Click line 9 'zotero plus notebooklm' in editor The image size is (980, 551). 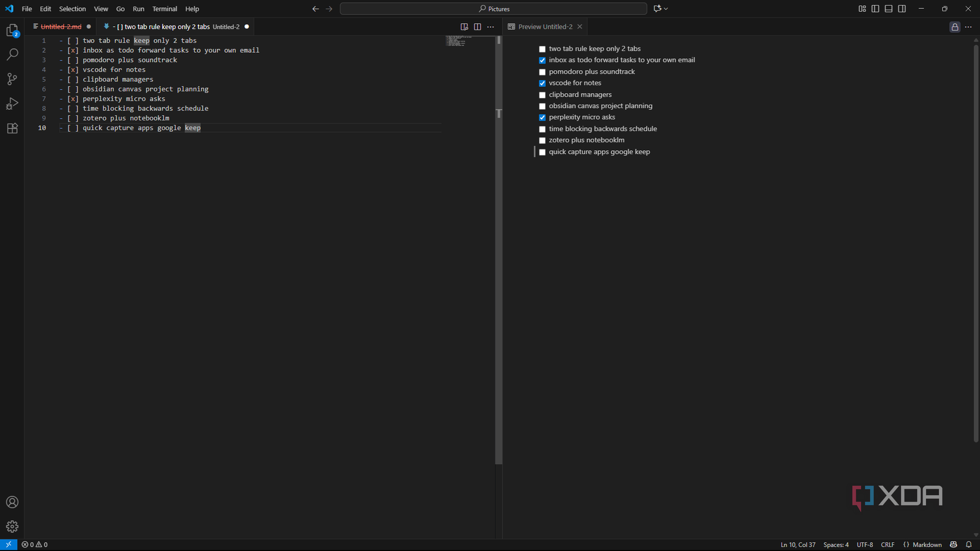click(126, 118)
